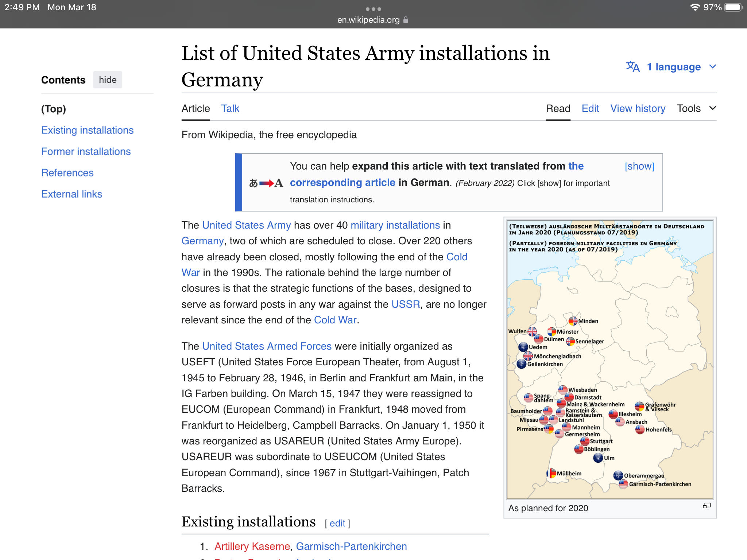Viewport: 747px width, 560px height.
Task: Hide the Contents sidebar
Action: pyautogui.click(x=108, y=80)
